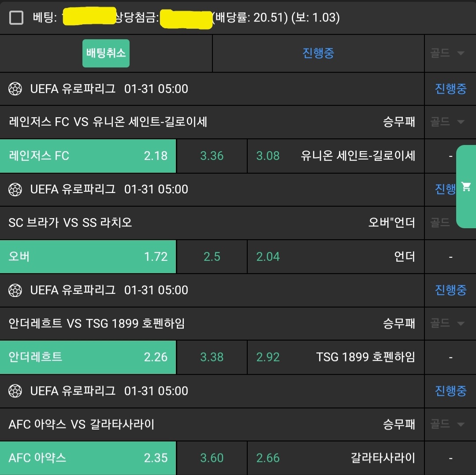Choose TSG 1899 호펜하임 at 2.92
The width and height of the screenshot is (476, 475).
[x=336, y=357]
